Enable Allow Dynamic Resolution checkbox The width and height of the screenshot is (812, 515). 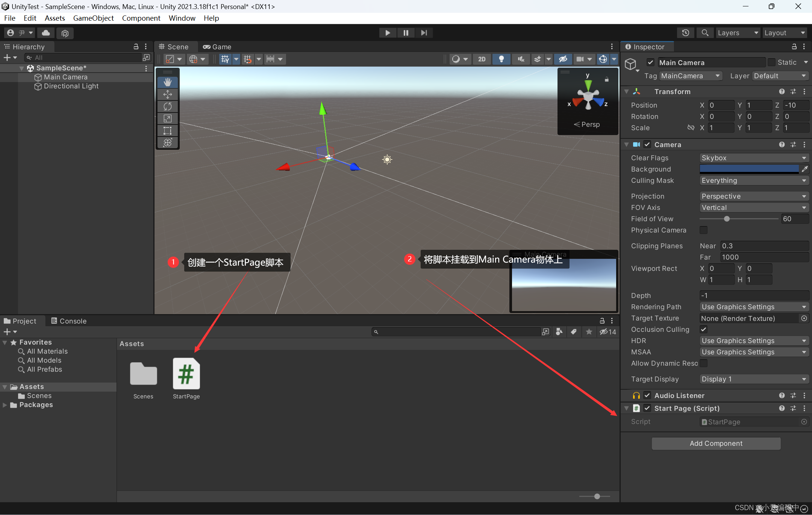[x=703, y=363]
